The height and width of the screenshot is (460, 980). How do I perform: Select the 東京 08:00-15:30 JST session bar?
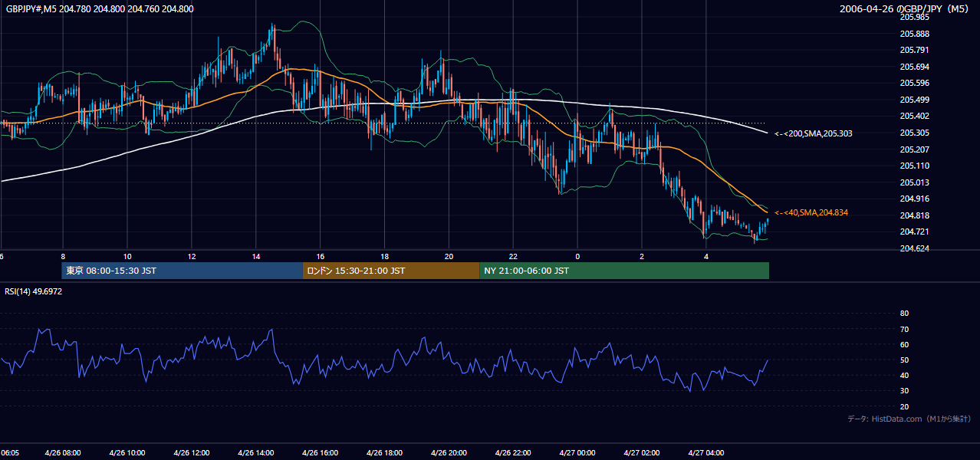(x=183, y=271)
